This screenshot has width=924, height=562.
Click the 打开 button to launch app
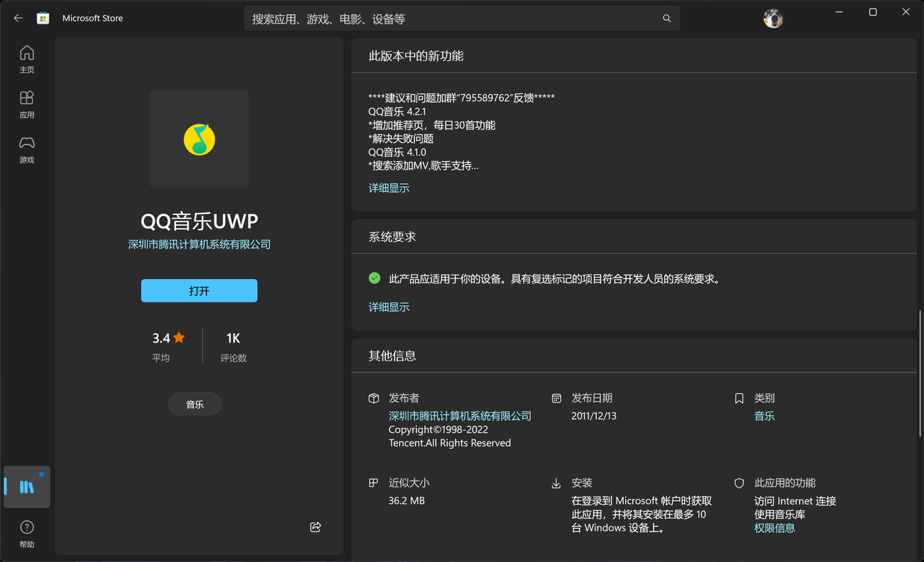[199, 291]
